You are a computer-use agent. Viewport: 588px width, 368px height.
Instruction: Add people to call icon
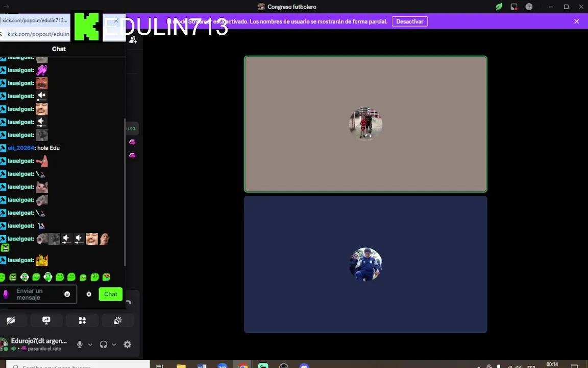133,40
